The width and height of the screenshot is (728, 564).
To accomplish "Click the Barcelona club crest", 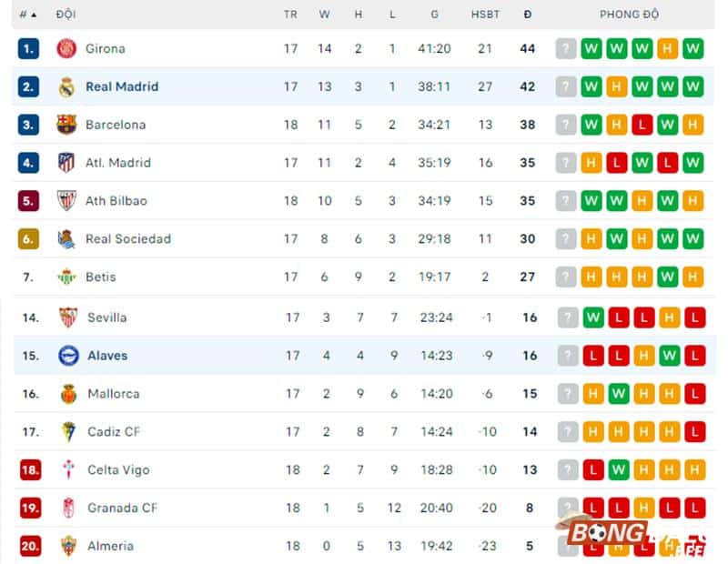I will pyautogui.click(x=66, y=125).
